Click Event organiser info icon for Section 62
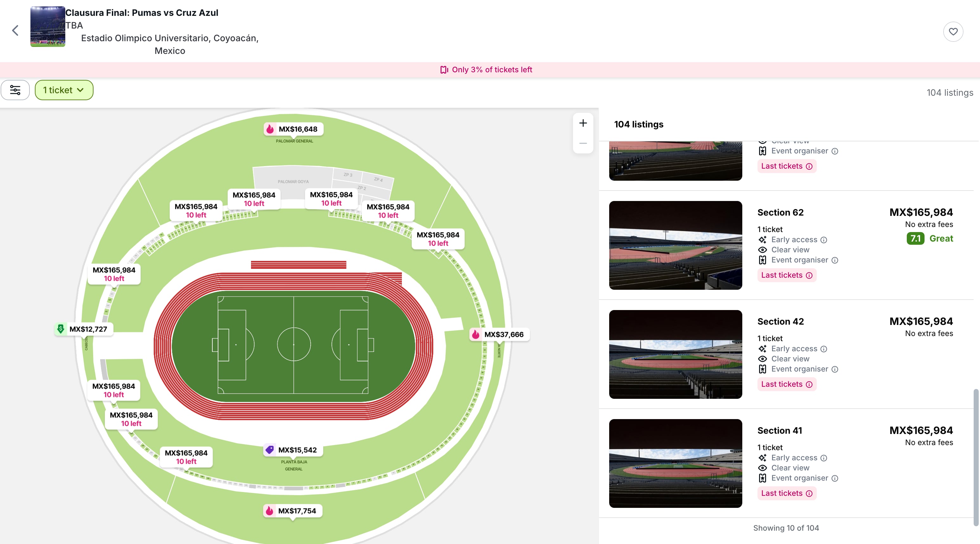 pyautogui.click(x=835, y=260)
